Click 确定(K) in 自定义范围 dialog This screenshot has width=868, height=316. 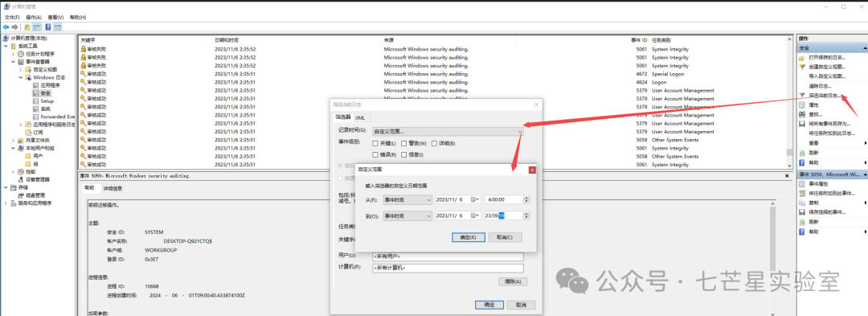(x=469, y=237)
